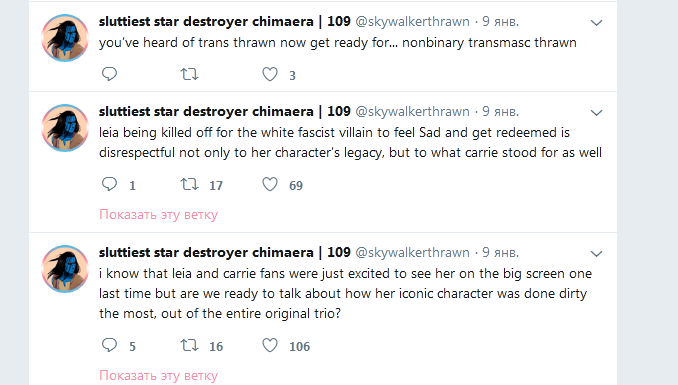The width and height of the screenshot is (678, 385).
Task: Open chevron menu on original trio tweet
Action: pyautogui.click(x=596, y=253)
